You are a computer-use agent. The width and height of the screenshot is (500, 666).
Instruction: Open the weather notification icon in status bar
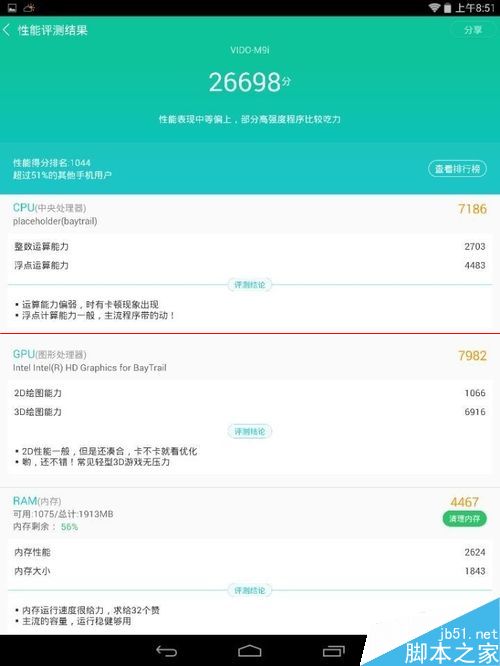pyautogui.click(x=29, y=7)
